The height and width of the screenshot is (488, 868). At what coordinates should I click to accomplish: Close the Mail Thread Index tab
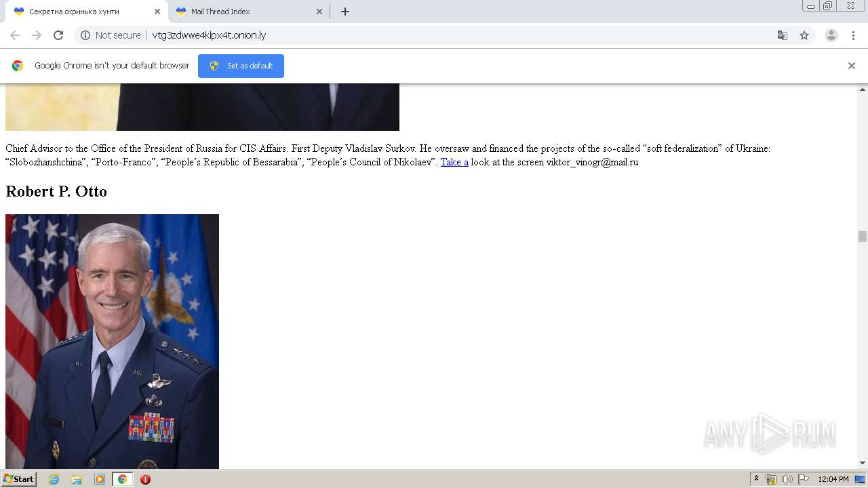click(319, 12)
